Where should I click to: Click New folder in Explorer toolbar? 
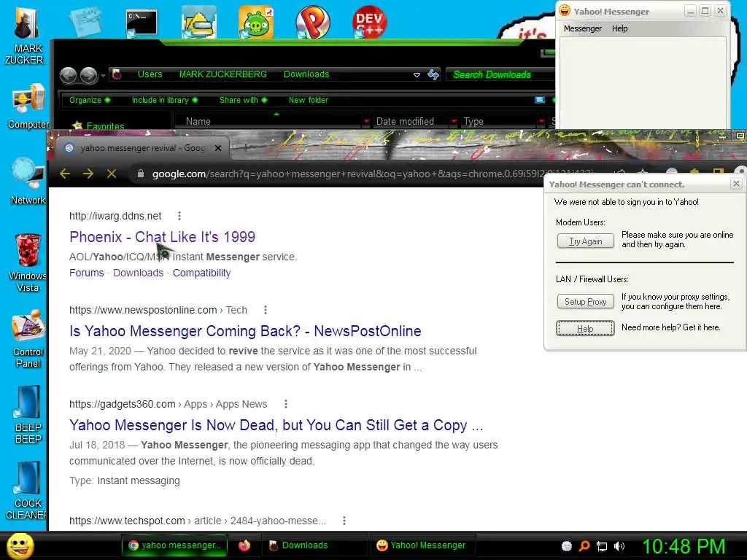(309, 100)
